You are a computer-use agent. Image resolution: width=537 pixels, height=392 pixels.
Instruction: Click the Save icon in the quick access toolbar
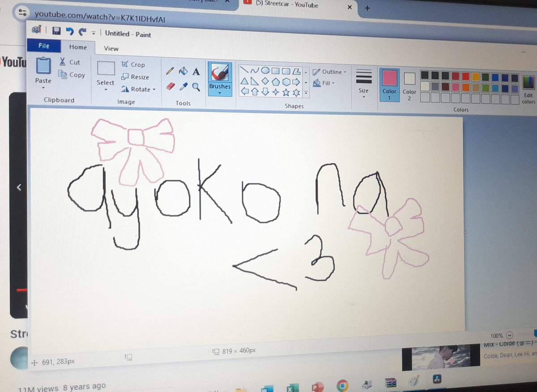tap(56, 31)
